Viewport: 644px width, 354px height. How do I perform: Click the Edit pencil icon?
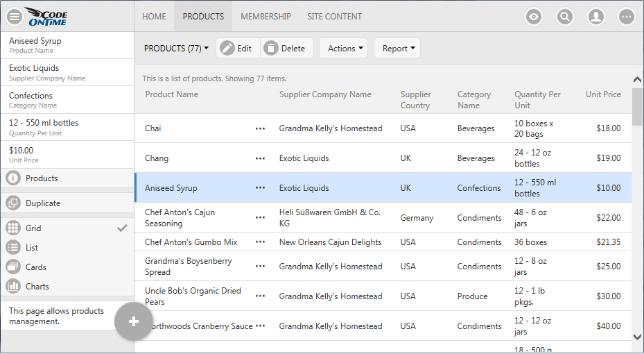(227, 48)
